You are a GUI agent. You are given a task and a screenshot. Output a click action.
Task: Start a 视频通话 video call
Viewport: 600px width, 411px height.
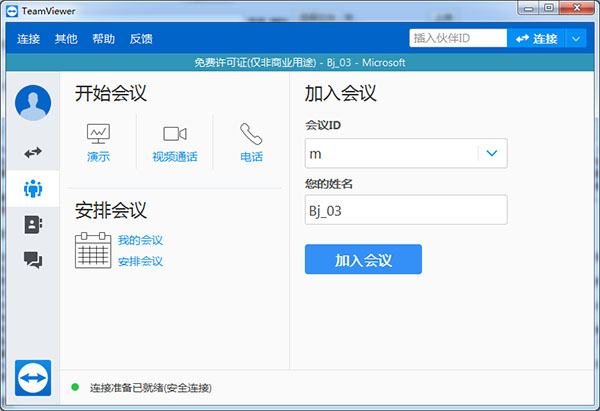pos(175,144)
